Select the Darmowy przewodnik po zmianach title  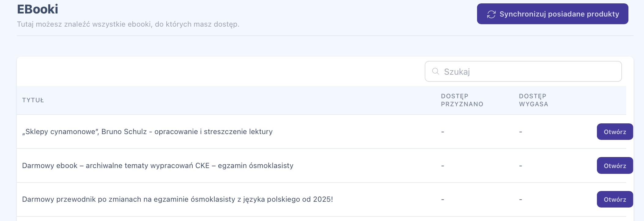coord(177,199)
